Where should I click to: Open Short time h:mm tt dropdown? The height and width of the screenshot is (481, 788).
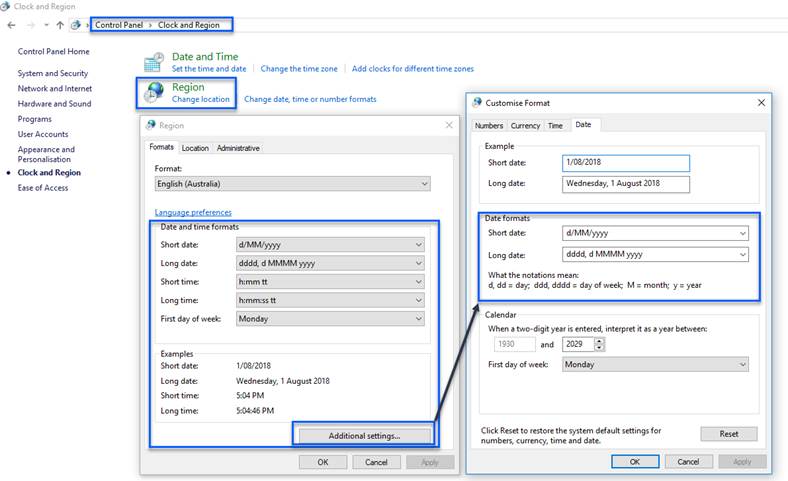330,282
